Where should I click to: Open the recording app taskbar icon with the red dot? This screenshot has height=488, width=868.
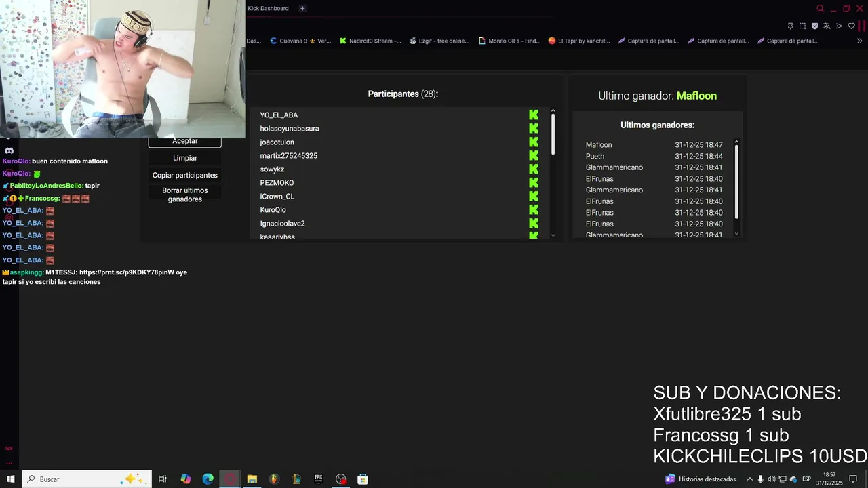pyautogui.click(x=340, y=479)
